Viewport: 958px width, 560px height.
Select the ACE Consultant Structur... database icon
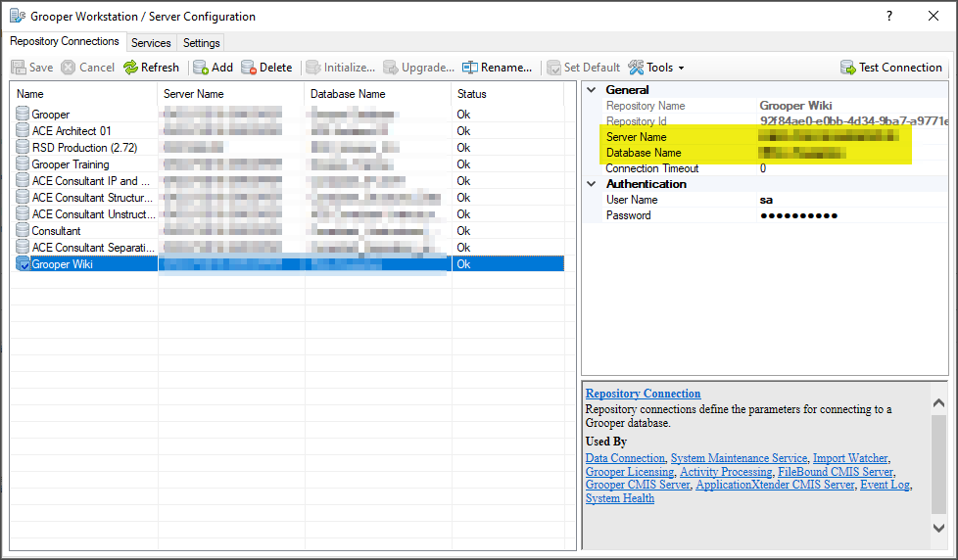click(x=23, y=197)
